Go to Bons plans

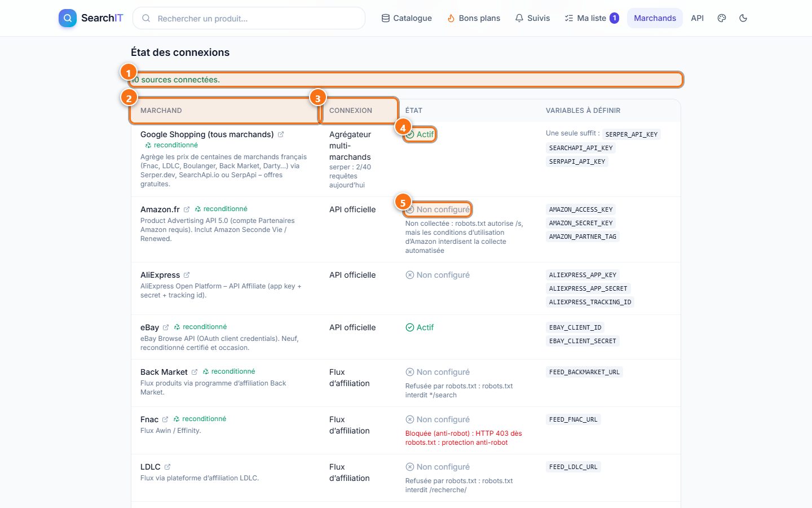[x=474, y=18]
